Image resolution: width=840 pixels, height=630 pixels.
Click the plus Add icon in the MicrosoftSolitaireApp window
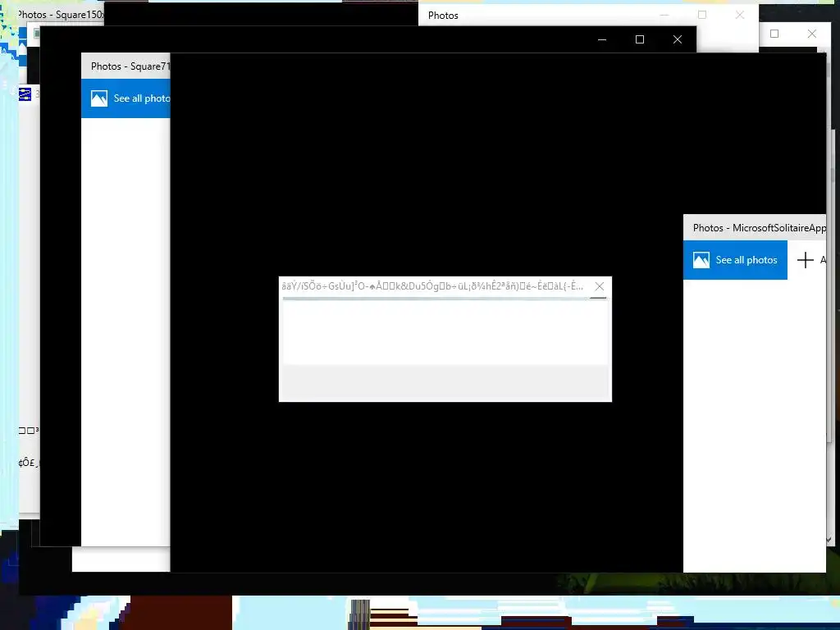coord(806,260)
